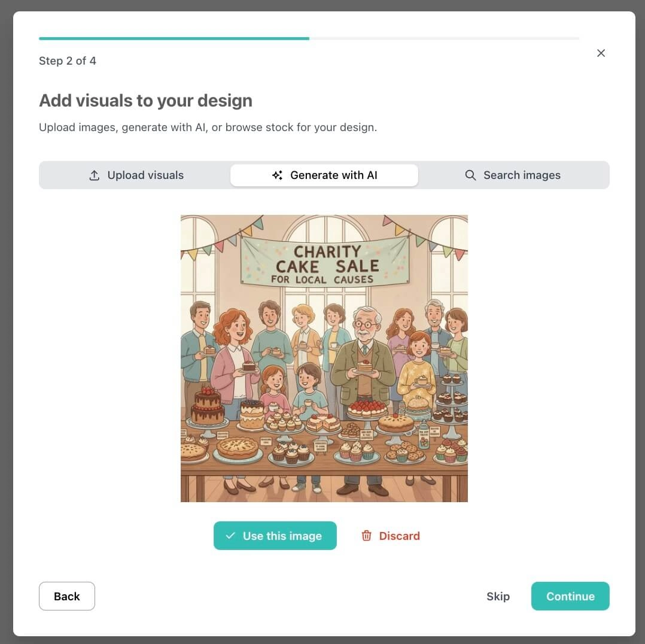Click the trash can icon beside Discard
Image resolution: width=645 pixels, height=644 pixels.
point(366,535)
